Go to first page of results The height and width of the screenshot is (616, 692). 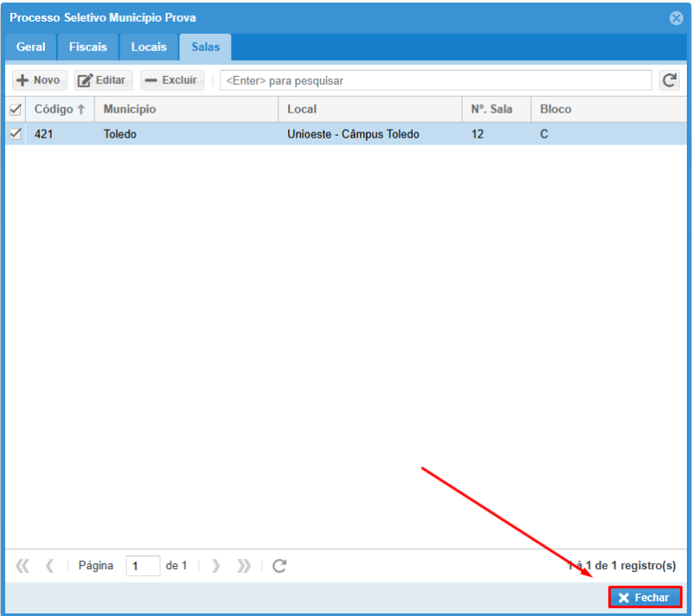tap(22, 566)
